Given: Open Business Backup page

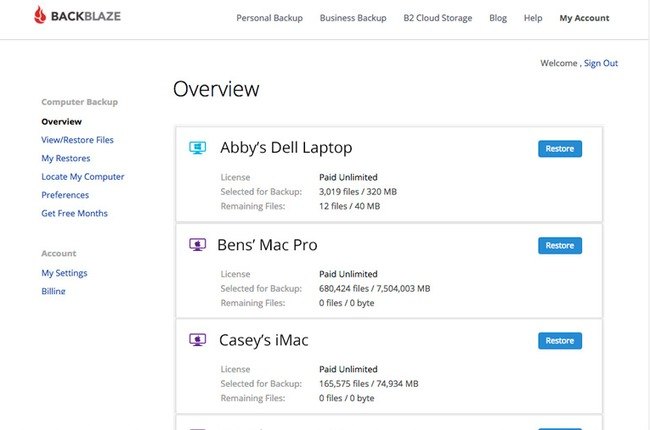Looking at the screenshot, I should [353, 18].
